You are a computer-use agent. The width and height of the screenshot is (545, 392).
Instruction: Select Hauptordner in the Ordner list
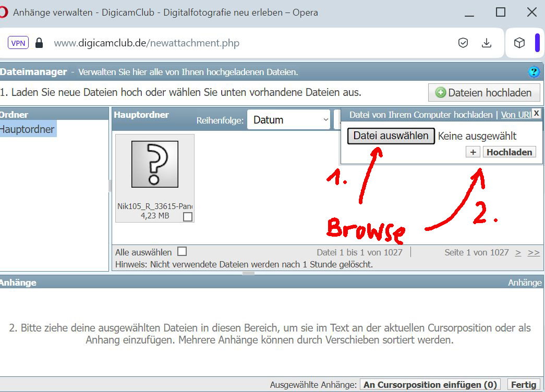point(27,129)
